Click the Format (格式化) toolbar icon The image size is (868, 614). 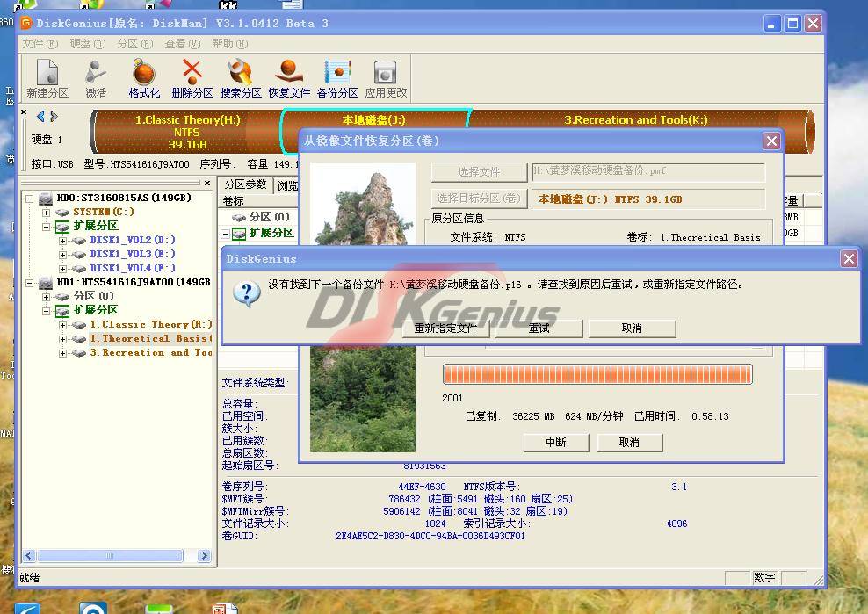point(144,78)
